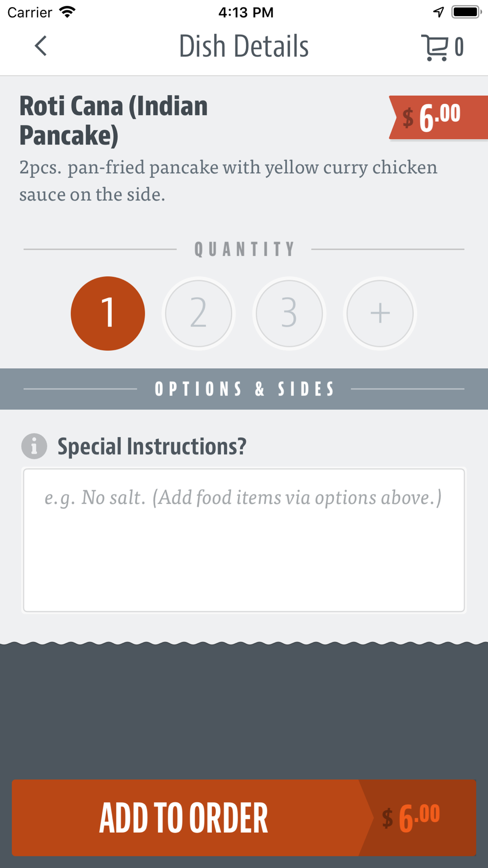
Task: Go back using the left chevron
Action: [41, 46]
